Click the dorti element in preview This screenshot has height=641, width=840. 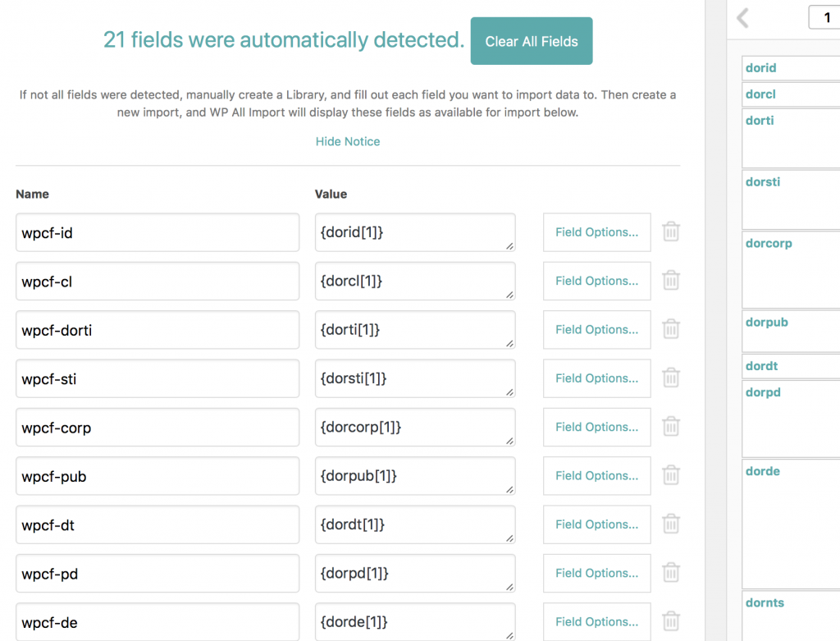click(x=760, y=121)
